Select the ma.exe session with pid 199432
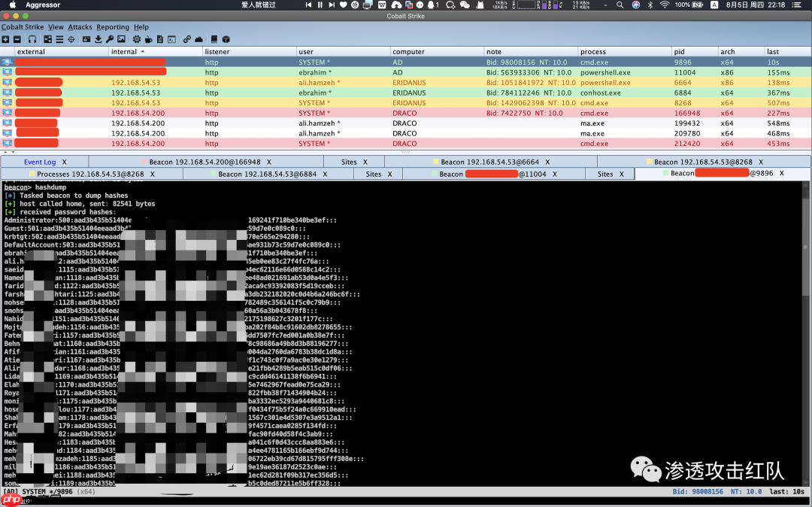 [x=406, y=123]
